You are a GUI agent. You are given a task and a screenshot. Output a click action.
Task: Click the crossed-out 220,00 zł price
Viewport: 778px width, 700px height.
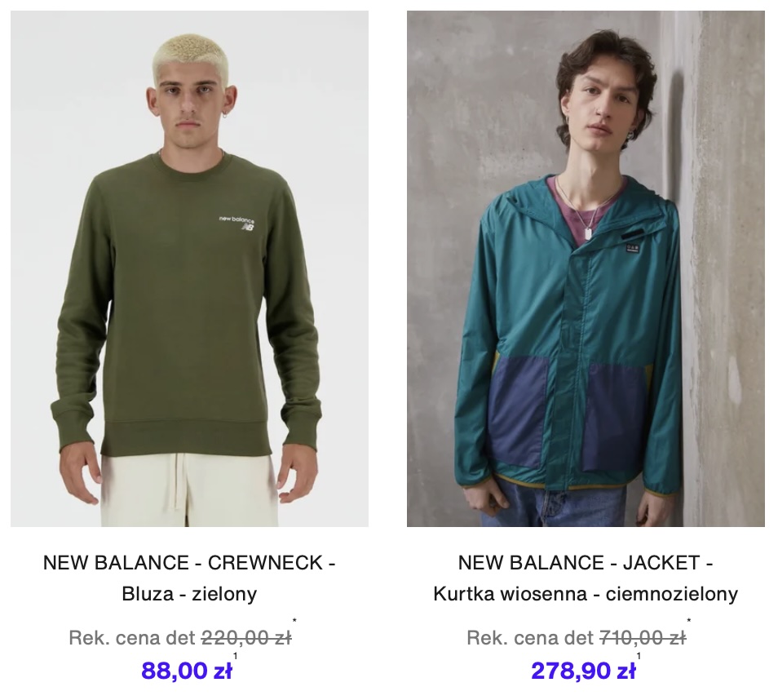coord(246,637)
